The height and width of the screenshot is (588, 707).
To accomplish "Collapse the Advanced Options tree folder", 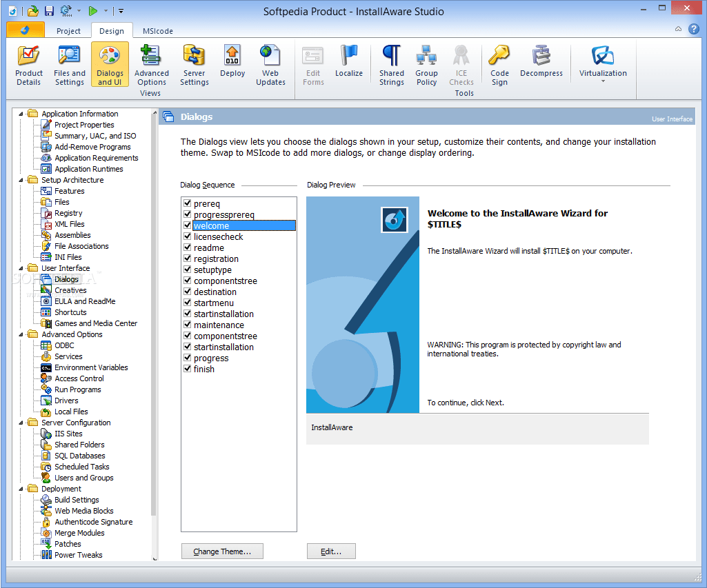I will coord(21,335).
